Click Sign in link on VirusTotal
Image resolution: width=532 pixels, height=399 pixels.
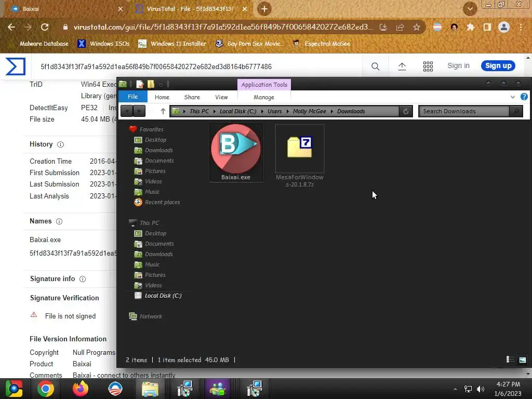[x=458, y=66]
